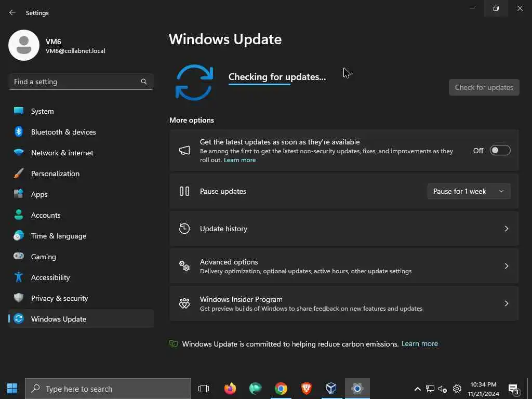This screenshot has height=399, width=532.
Task: Select Windows Update in sidebar
Action: click(x=81, y=319)
